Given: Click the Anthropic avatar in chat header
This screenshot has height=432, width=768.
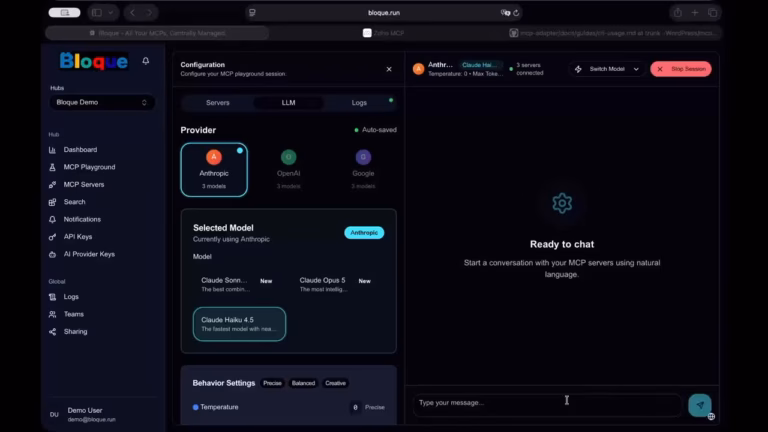Looking at the screenshot, I should 418,69.
